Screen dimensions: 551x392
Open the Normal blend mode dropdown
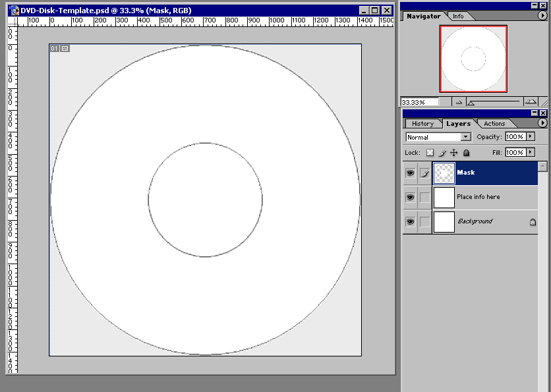click(x=466, y=137)
